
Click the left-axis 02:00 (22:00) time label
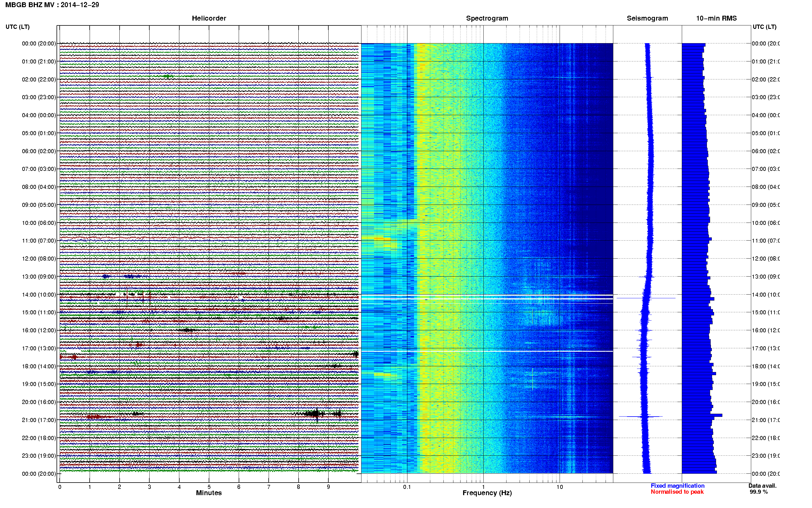[39, 79]
